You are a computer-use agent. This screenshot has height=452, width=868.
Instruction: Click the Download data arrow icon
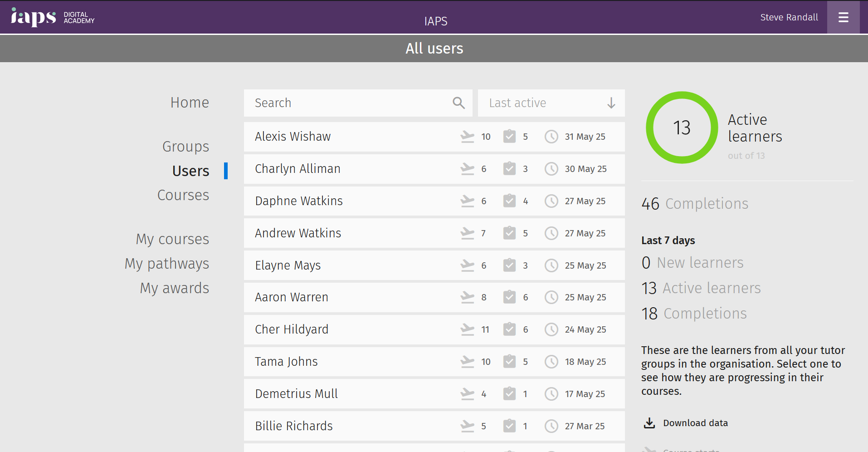tap(649, 423)
